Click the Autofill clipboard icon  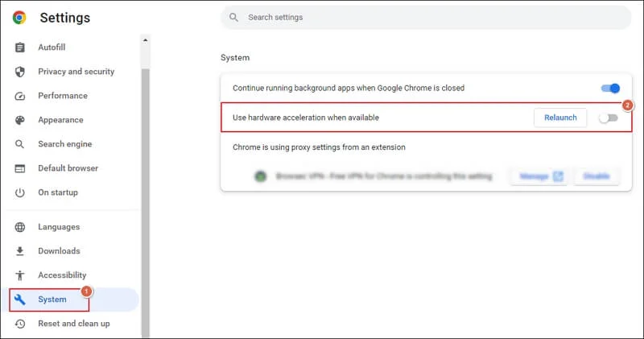point(19,48)
